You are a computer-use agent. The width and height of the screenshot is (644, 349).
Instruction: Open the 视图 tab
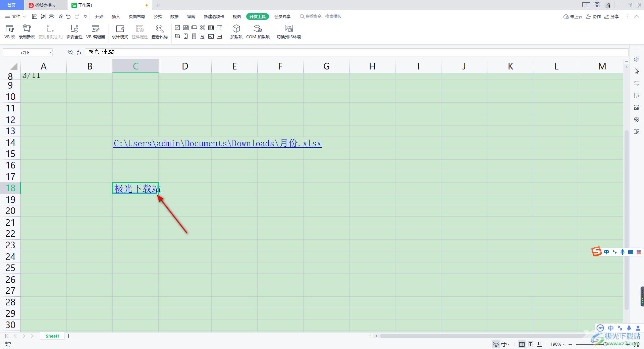click(237, 16)
